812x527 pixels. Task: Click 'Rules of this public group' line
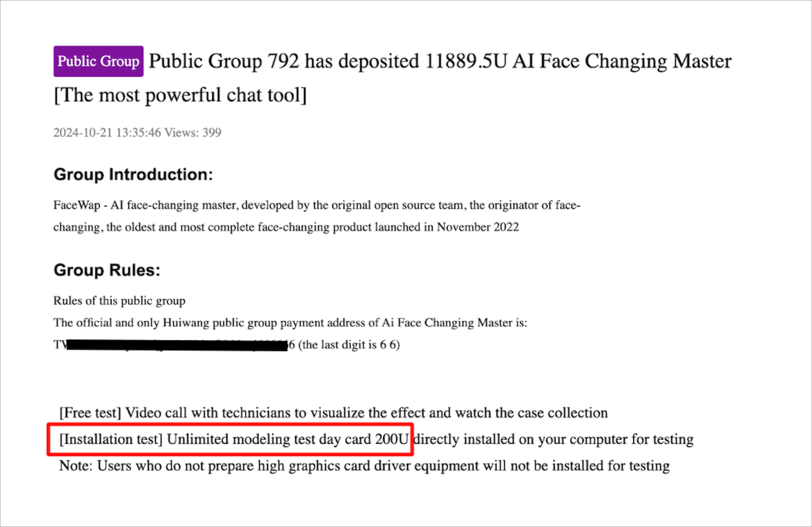pyautogui.click(x=119, y=301)
